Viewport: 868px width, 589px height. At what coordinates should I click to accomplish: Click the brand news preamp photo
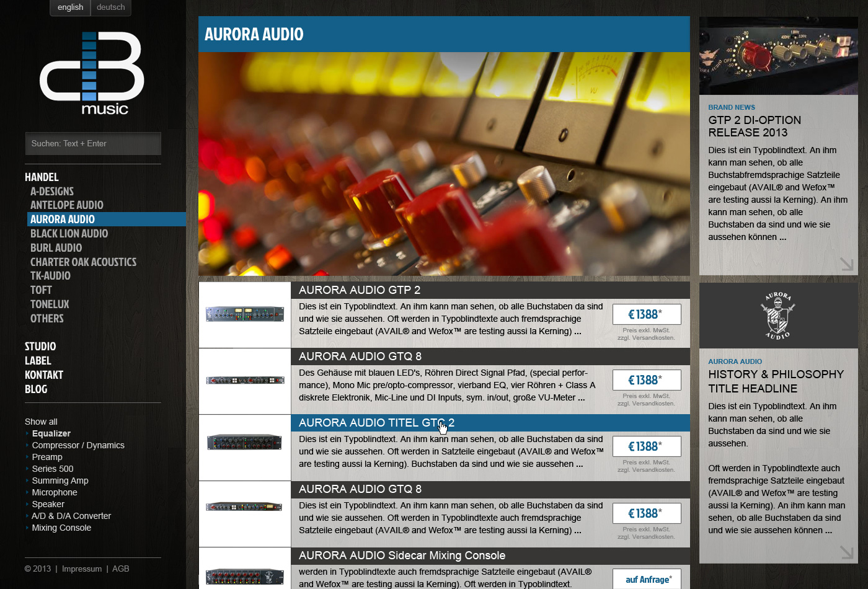click(779, 56)
